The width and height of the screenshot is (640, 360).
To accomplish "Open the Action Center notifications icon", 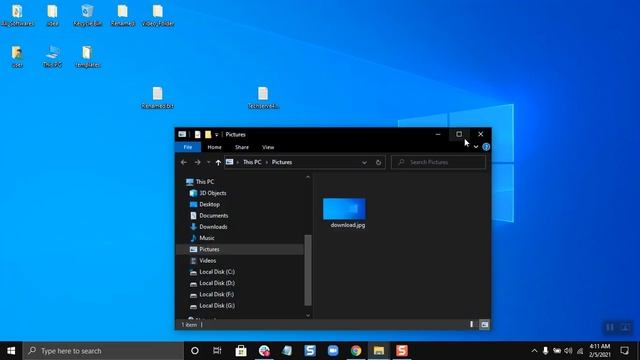I will pyautogui.click(x=624, y=351).
